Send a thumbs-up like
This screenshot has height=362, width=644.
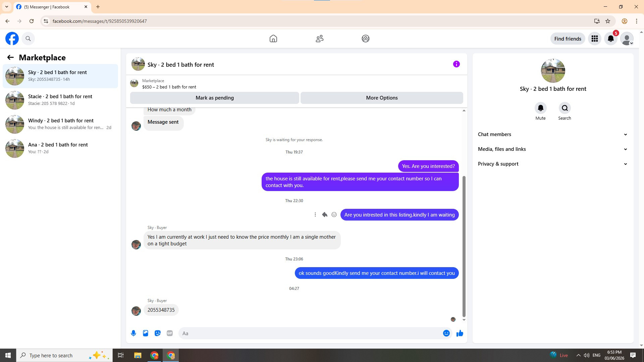460,333
